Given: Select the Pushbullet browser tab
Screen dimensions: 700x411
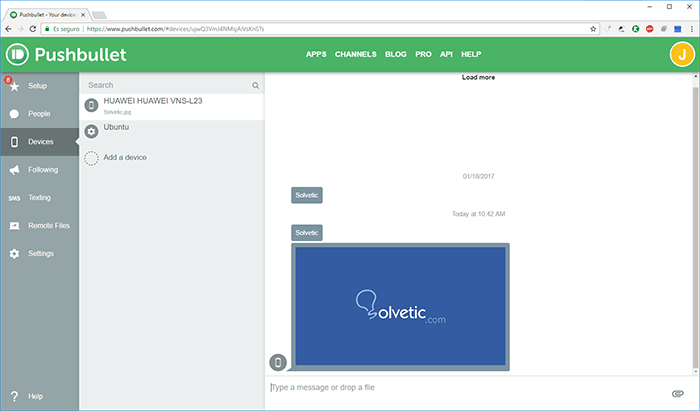Looking at the screenshot, I should [x=46, y=15].
